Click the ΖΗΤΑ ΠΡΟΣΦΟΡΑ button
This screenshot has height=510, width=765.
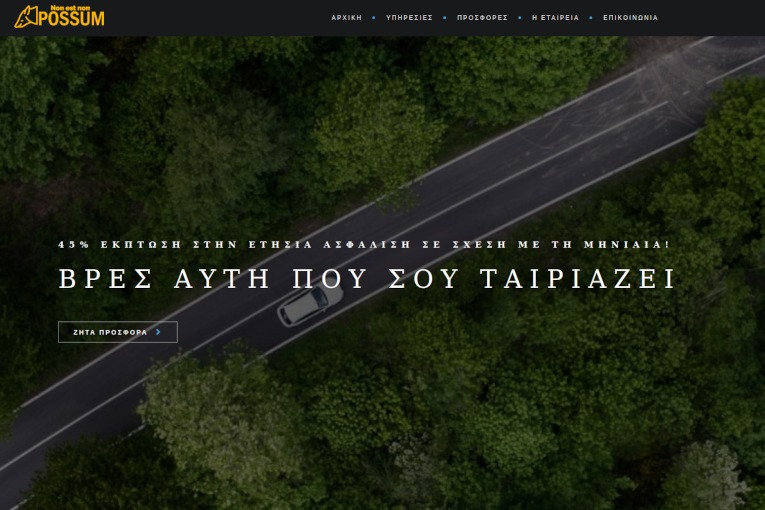coord(118,332)
